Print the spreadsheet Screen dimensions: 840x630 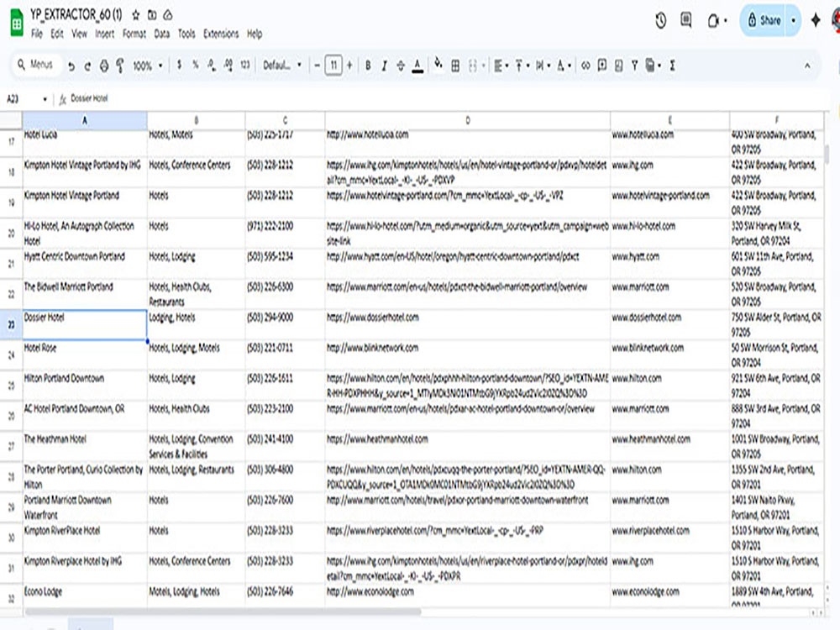pos(104,66)
